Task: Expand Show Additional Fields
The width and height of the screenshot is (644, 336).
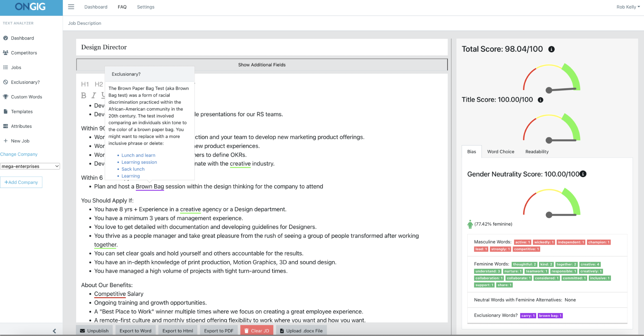Action: coord(261,64)
